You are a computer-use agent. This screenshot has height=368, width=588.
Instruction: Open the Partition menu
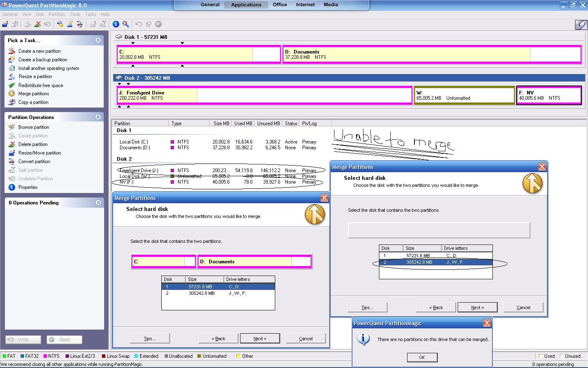point(57,14)
